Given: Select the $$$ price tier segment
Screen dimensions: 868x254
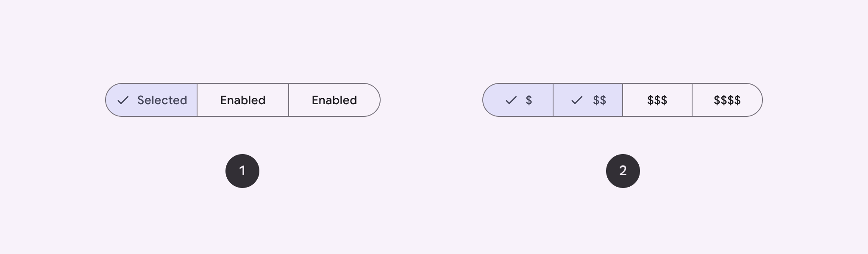Looking at the screenshot, I should click(x=657, y=100).
